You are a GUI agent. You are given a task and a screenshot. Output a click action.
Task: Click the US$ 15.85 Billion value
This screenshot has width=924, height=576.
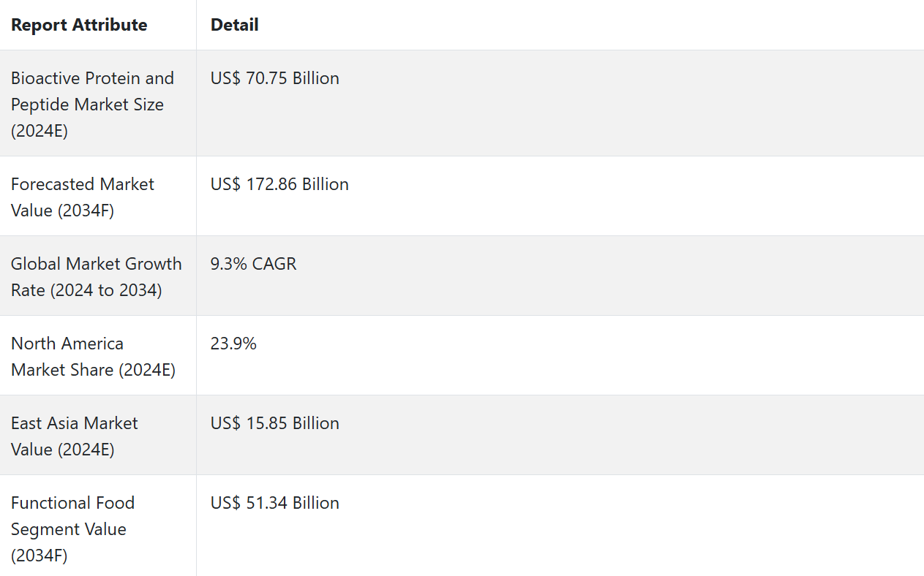tap(274, 423)
